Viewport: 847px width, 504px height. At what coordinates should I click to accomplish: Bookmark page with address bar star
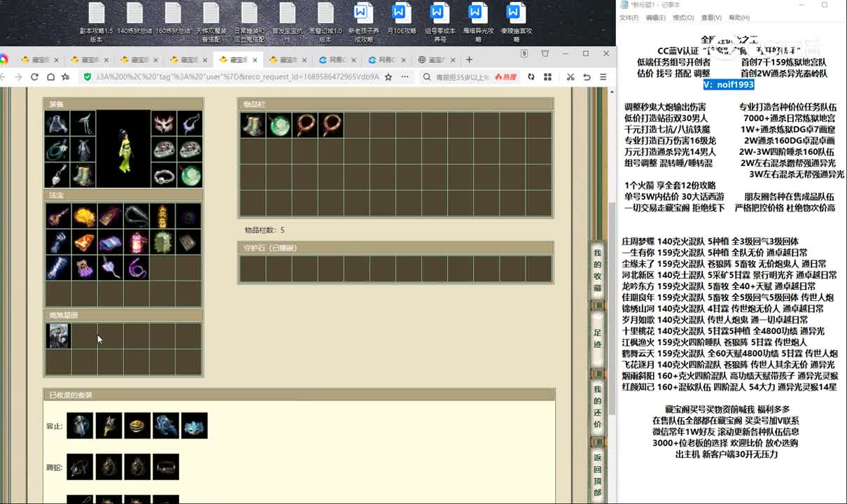[388, 77]
